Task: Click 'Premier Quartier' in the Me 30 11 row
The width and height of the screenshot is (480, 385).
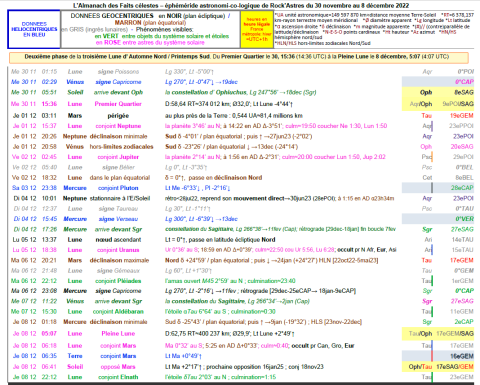Action: (x=118, y=104)
